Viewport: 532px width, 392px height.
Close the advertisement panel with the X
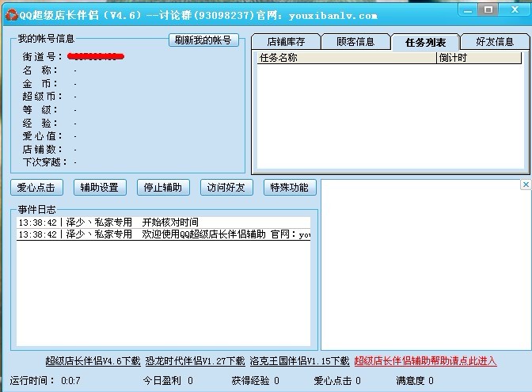(x=526, y=185)
